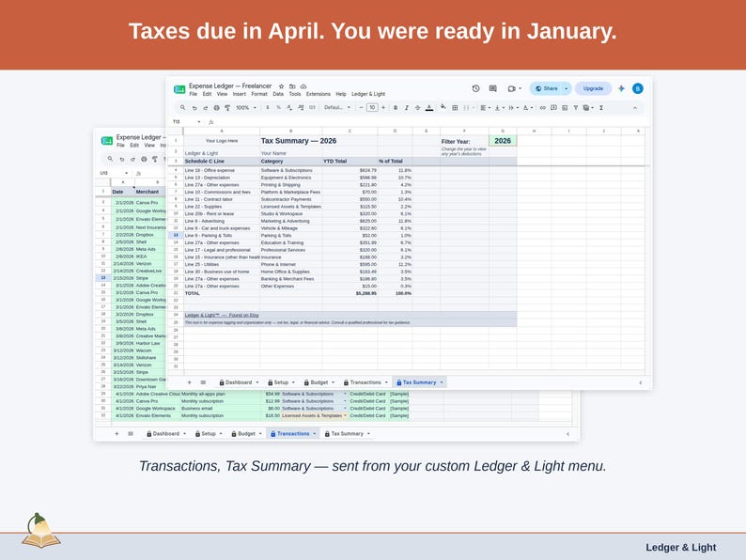The height and width of the screenshot is (560, 746).
Task: Open the font family dropdown
Action: [x=337, y=107]
